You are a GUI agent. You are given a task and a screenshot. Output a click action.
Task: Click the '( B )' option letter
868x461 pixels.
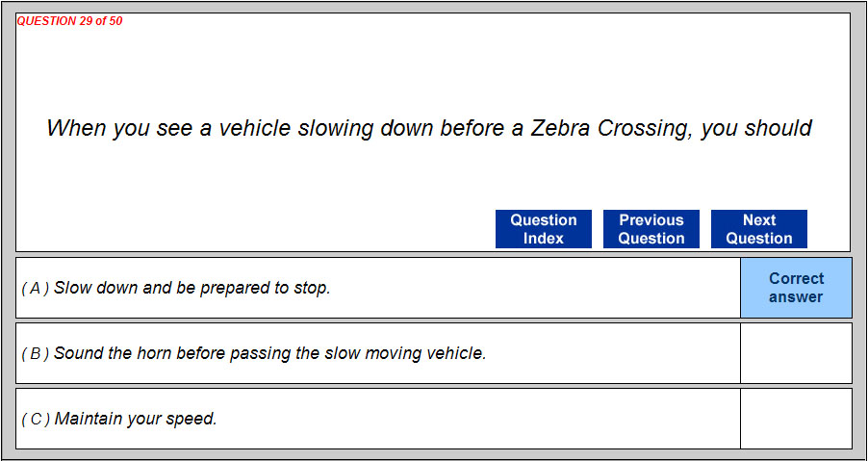(36, 353)
